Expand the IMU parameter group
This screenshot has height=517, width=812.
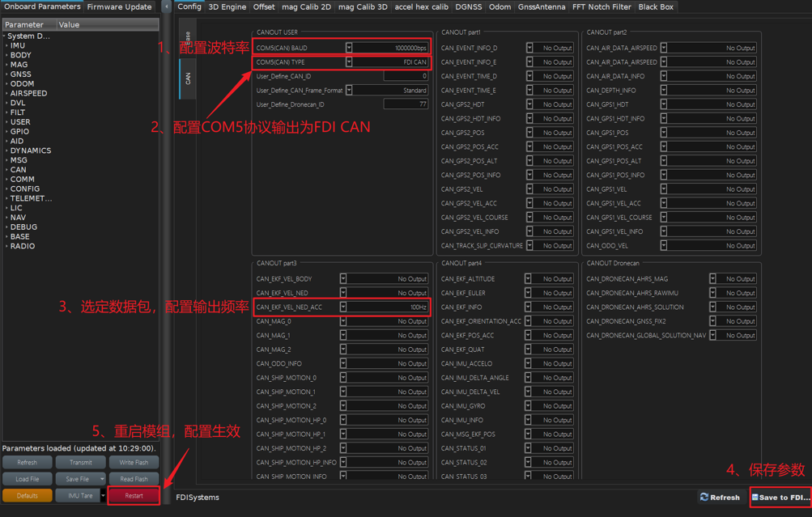6,45
